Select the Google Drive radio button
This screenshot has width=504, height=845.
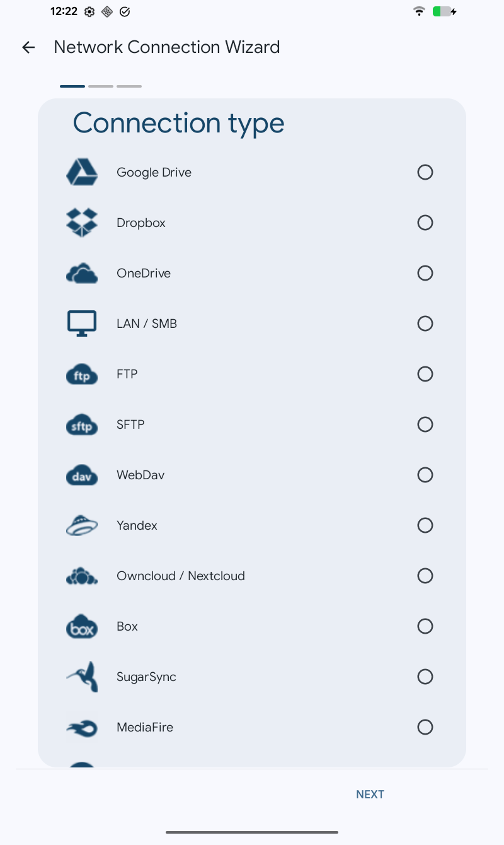pos(425,172)
